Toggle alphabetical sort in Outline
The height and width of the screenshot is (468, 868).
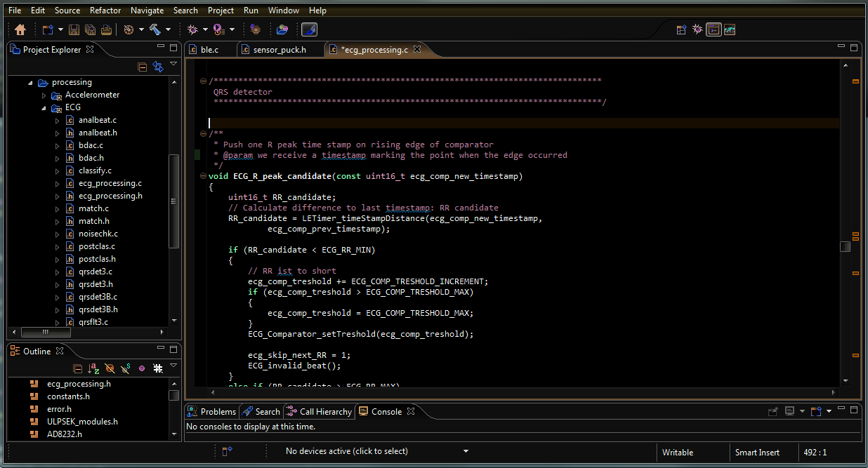pos(93,368)
